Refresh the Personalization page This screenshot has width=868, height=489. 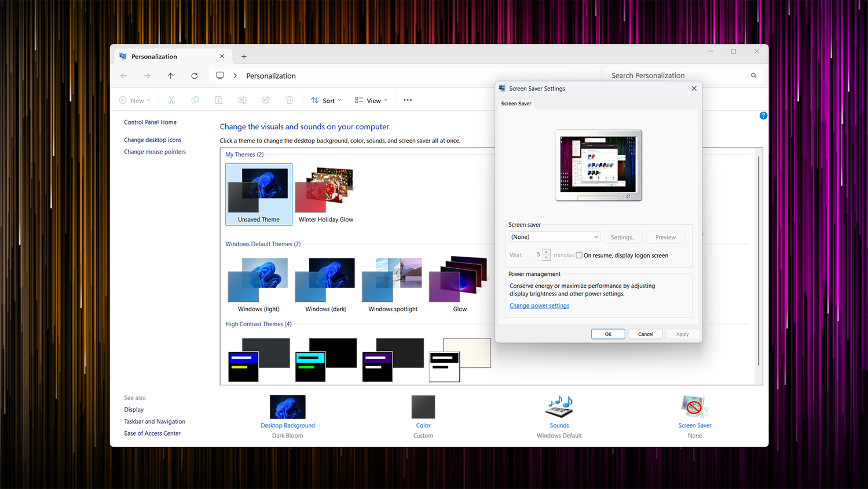pos(195,76)
